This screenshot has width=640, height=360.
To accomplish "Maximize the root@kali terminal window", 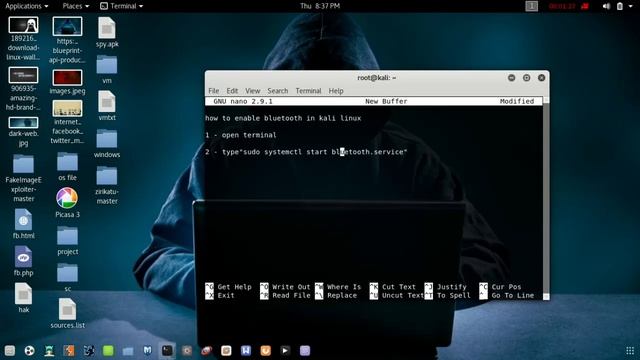I will [x=527, y=78].
